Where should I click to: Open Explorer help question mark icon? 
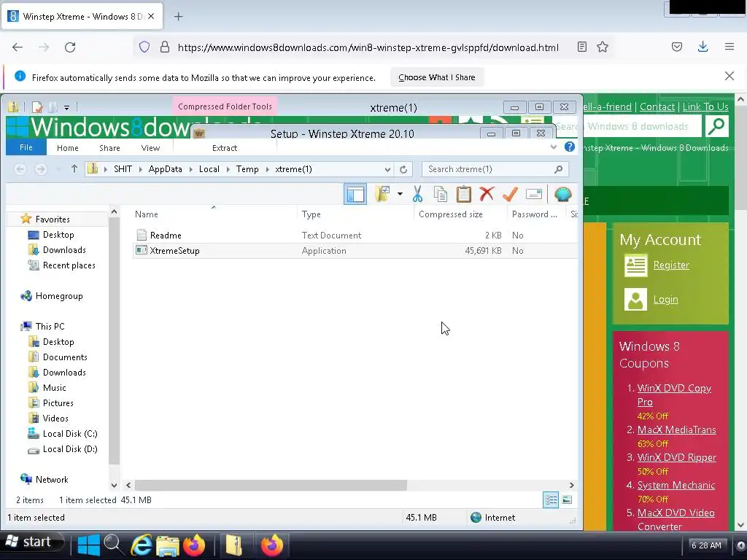(569, 147)
